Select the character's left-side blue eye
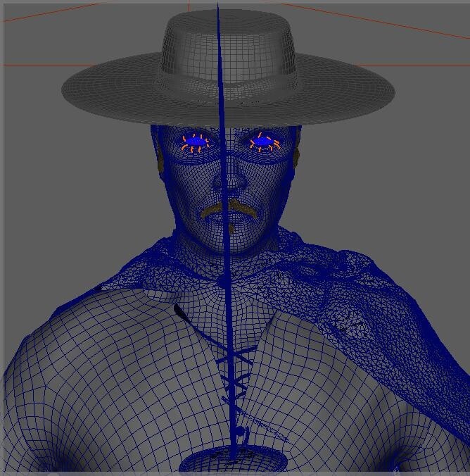 [x=196, y=142]
